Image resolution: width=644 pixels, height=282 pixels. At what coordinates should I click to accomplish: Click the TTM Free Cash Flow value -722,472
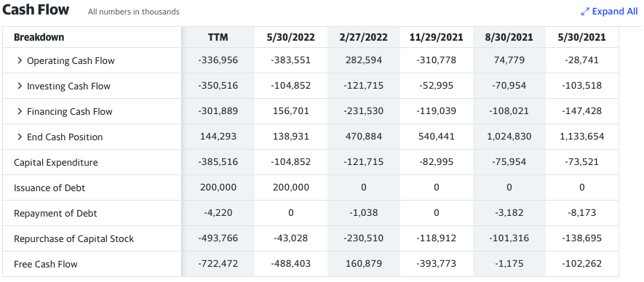click(218, 264)
